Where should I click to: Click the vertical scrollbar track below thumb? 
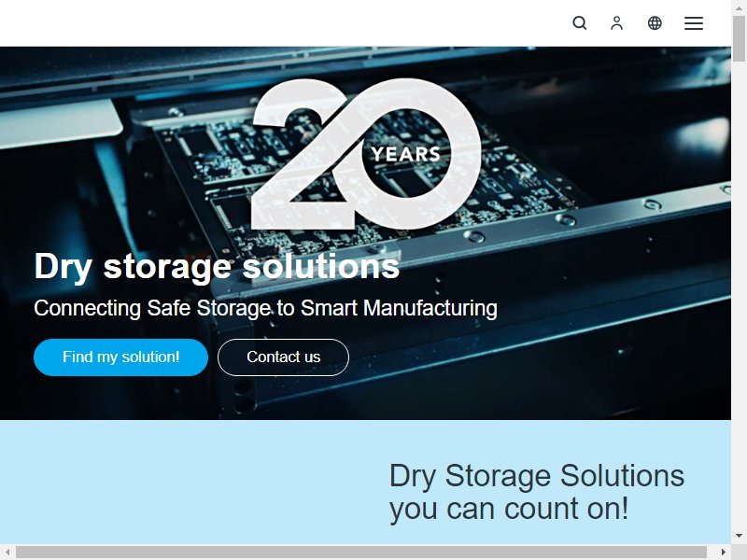(739, 295)
